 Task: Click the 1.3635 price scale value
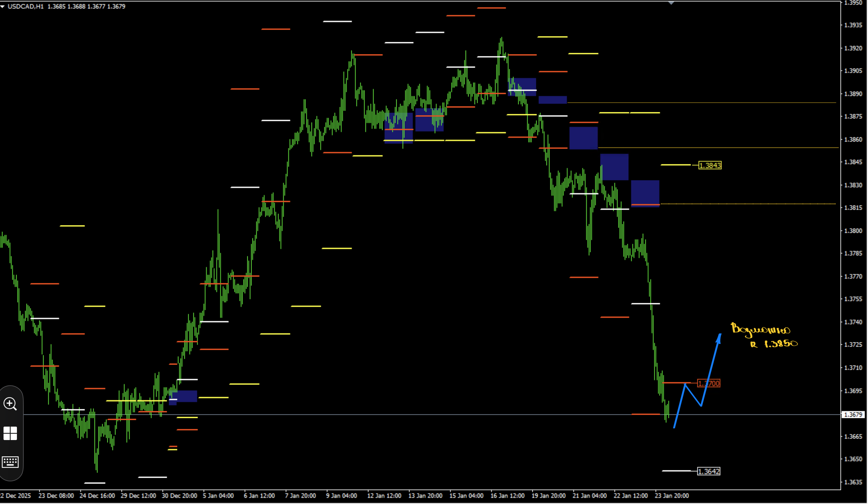[x=853, y=482]
